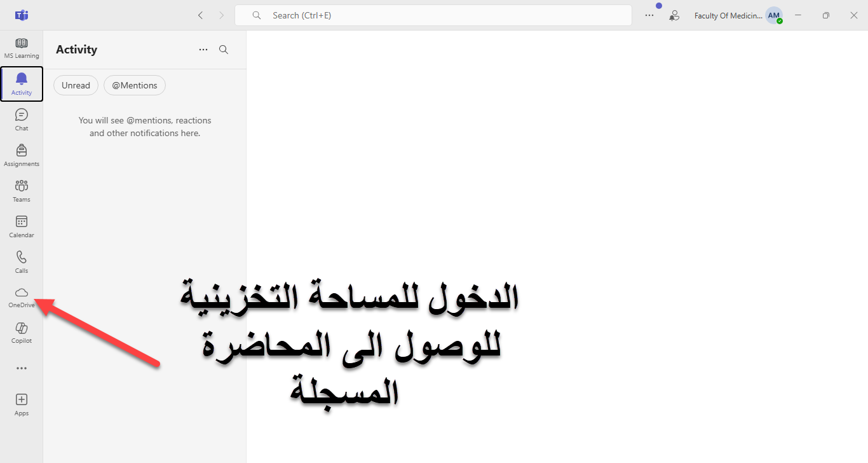Click the Search (Ctrl+E) box

(433, 15)
